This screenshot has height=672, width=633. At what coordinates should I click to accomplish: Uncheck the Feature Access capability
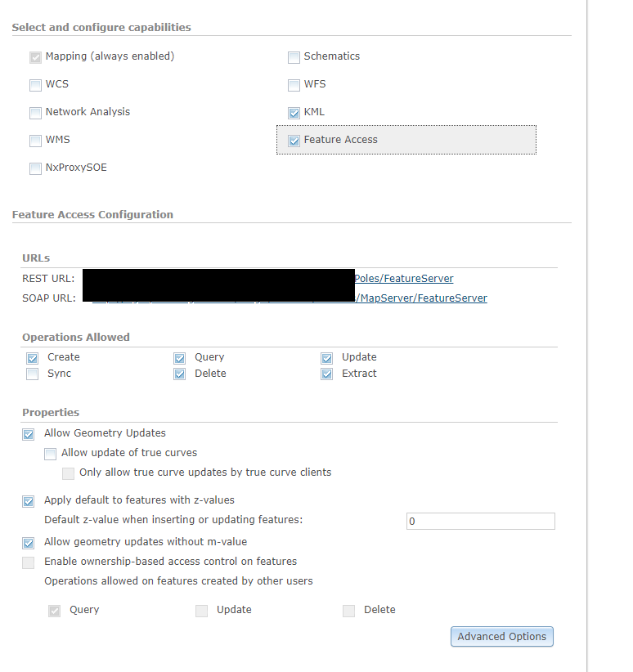[x=294, y=141]
